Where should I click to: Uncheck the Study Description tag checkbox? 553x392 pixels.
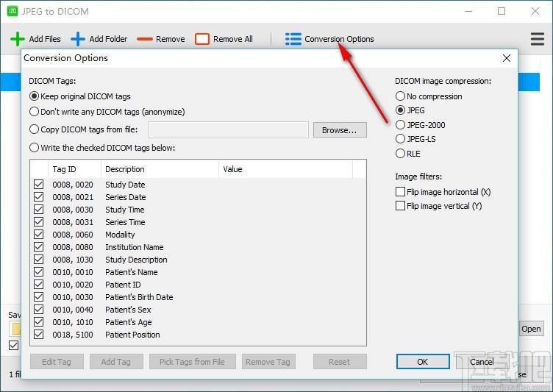(39, 260)
